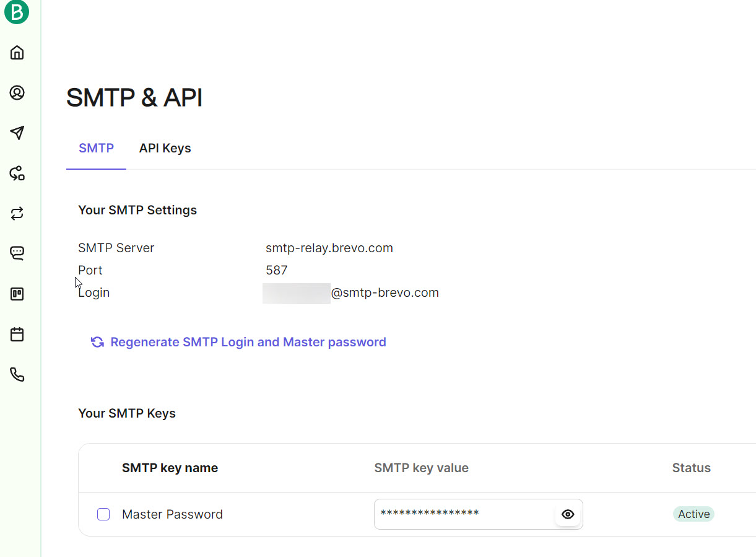Click the Active status badge

(693, 514)
